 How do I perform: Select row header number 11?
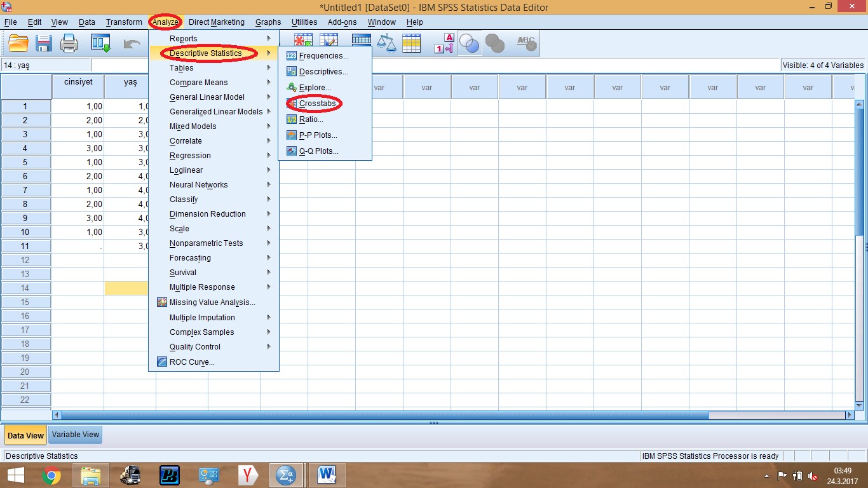[x=26, y=246]
